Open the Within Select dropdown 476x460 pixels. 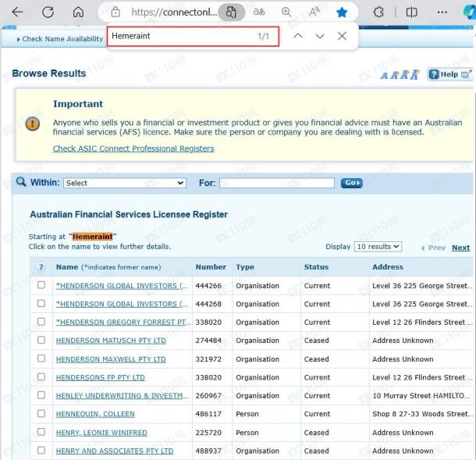click(125, 183)
